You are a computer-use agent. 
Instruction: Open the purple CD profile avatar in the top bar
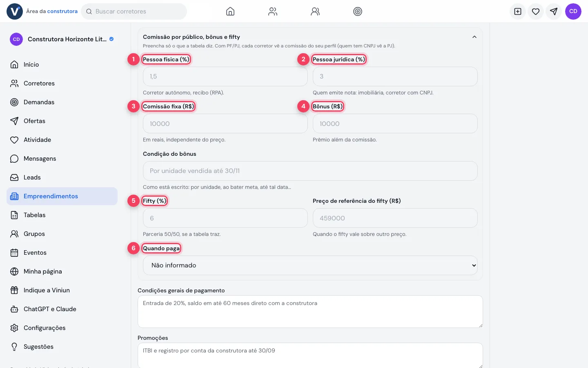coord(573,11)
